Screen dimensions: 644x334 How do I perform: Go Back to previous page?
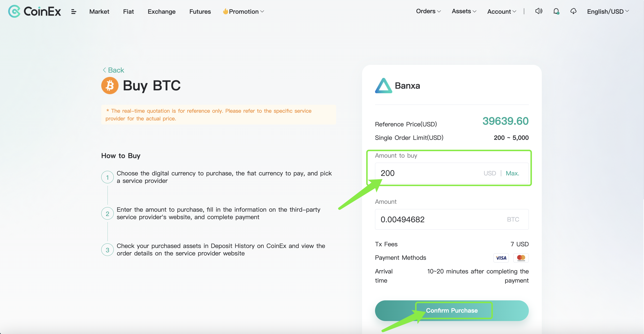tap(113, 70)
